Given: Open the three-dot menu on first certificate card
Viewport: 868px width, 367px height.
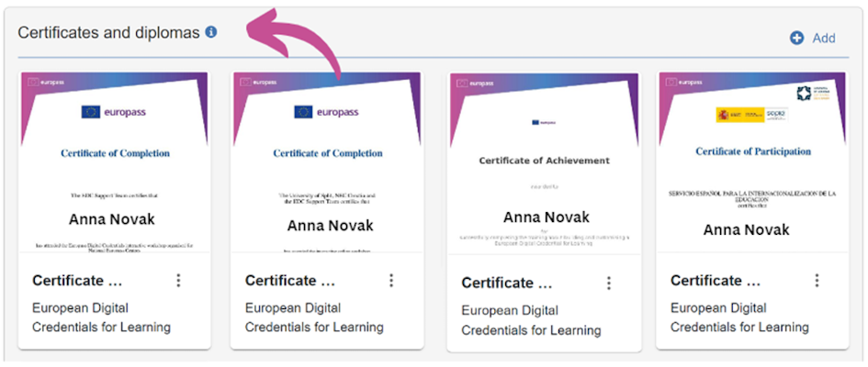Looking at the screenshot, I should (178, 281).
